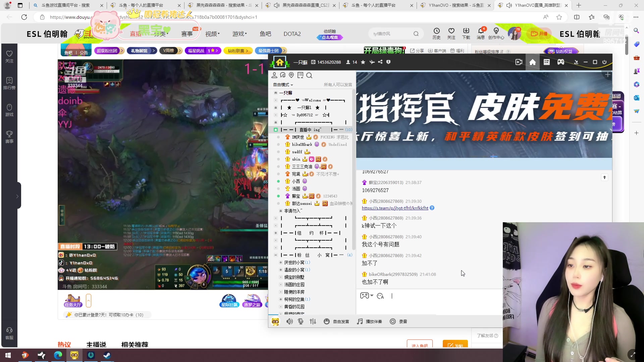Open DOTA2 in Douyu navigation
Viewport: 644px width, 362px height.
pyautogui.click(x=292, y=34)
